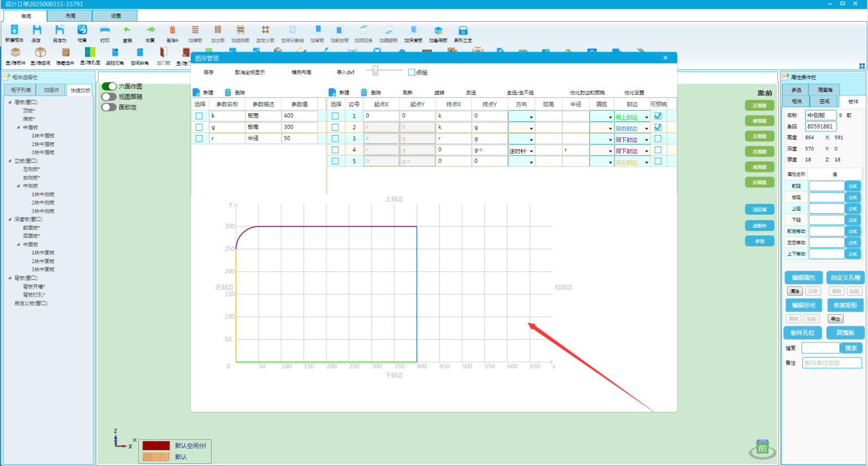Click the 另存为 save-as icon
This screenshot has width=868, height=466.
[60, 30]
